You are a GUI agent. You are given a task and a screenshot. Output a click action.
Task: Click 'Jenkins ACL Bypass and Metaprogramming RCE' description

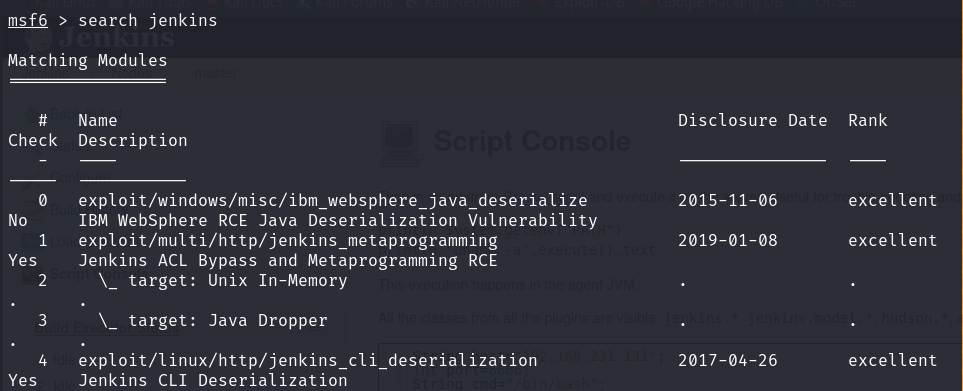(287, 261)
